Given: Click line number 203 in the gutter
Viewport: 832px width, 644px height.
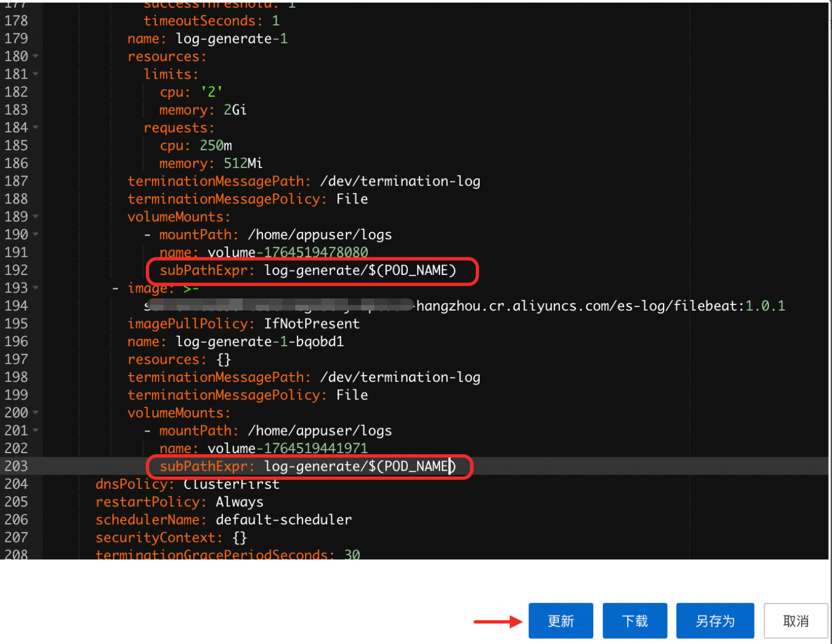Looking at the screenshot, I should coord(16,466).
